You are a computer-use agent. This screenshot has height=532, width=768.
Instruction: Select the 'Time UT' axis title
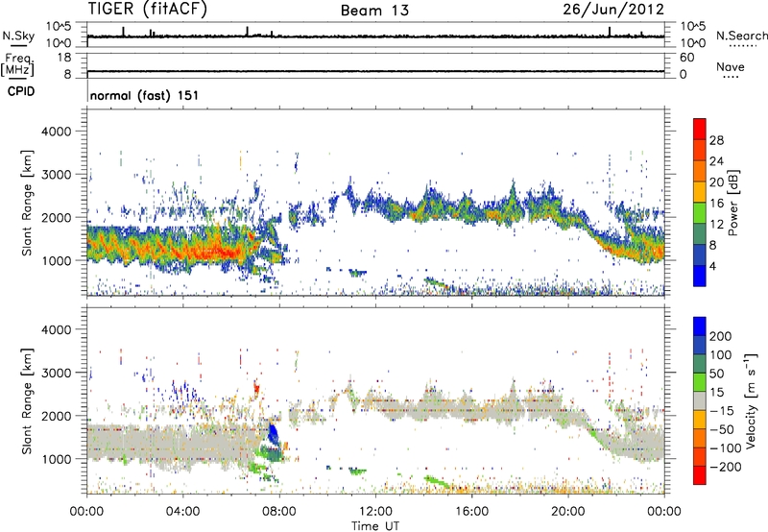(x=375, y=526)
